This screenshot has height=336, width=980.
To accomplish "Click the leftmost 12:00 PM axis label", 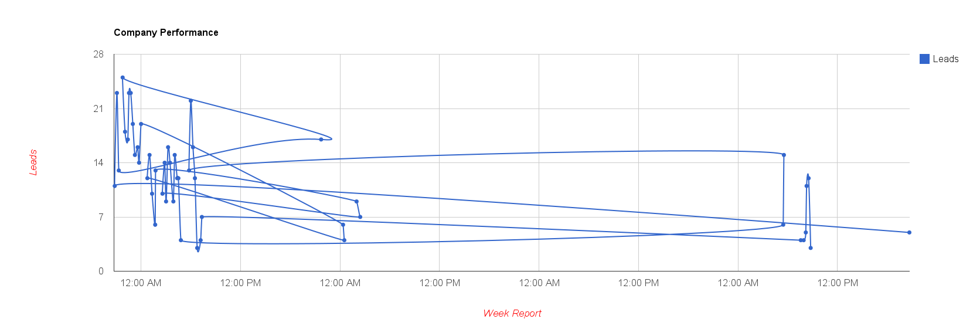I will 240,283.
